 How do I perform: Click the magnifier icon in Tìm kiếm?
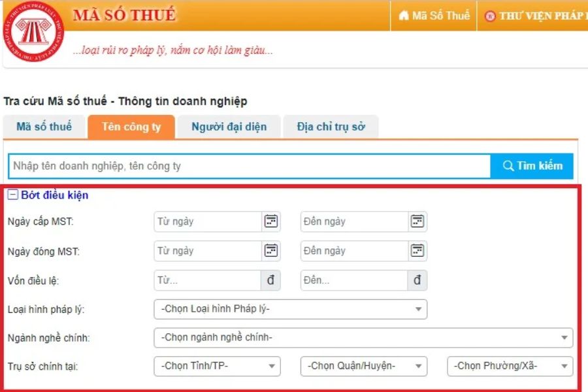tap(508, 166)
